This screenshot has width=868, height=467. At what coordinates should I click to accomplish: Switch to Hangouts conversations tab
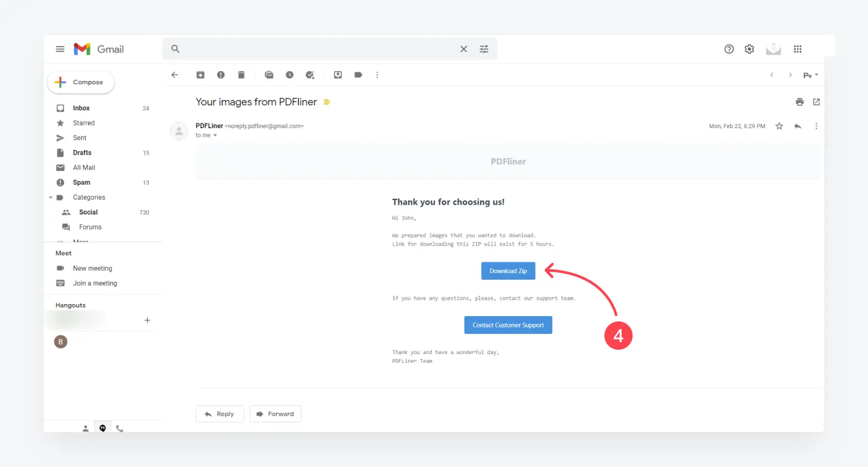[103, 428]
